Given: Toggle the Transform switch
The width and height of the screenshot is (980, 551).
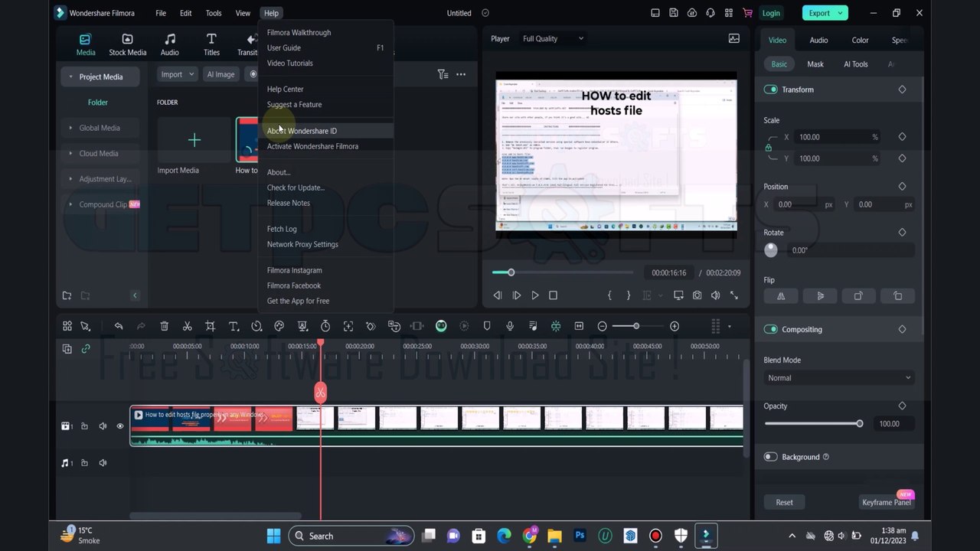Looking at the screenshot, I should pyautogui.click(x=770, y=90).
